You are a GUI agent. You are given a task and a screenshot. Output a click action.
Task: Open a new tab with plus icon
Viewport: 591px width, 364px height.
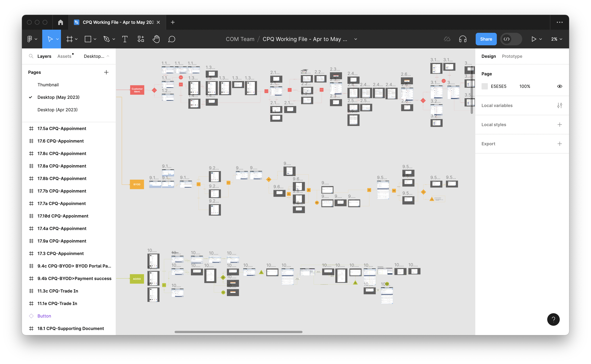tap(173, 22)
